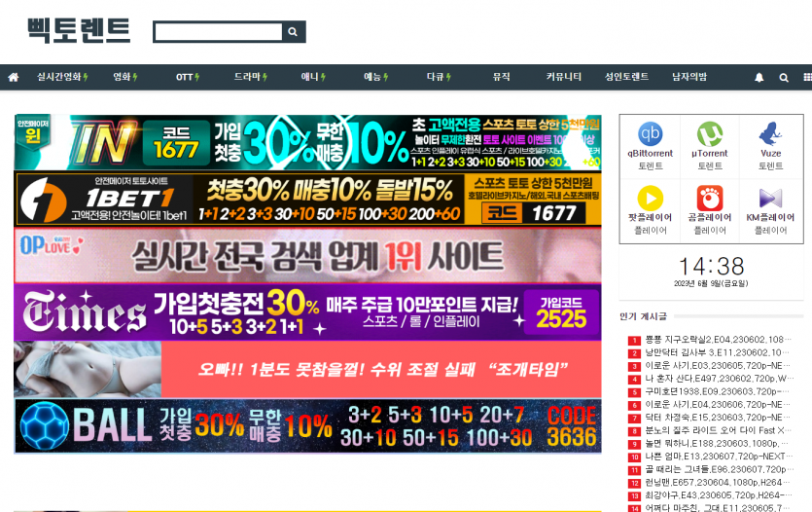Click the magnifier icon in navigation bar
Image resolution: width=812 pixels, height=512 pixels.
784,77
